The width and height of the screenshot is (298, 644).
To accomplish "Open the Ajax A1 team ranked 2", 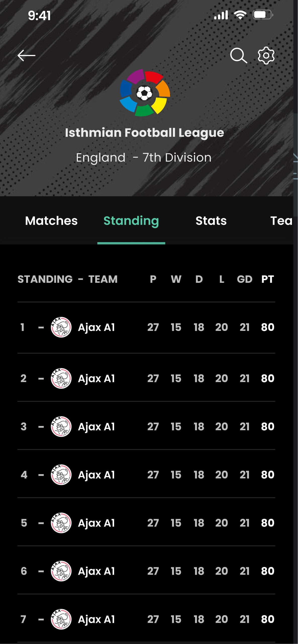I will click(x=96, y=378).
